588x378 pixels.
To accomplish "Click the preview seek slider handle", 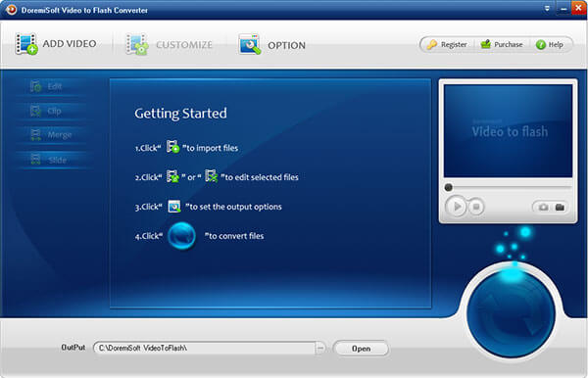I will (x=448, y=187).
